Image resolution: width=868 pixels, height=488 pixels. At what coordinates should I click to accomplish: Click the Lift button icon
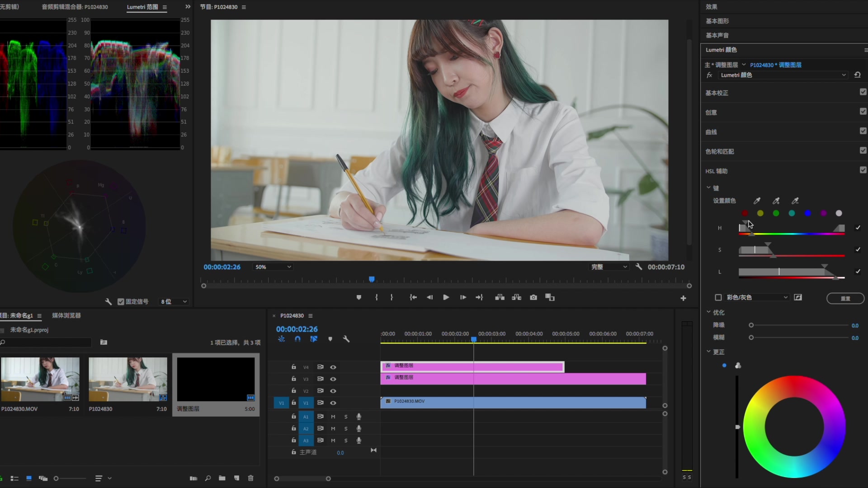pos(500,297)
